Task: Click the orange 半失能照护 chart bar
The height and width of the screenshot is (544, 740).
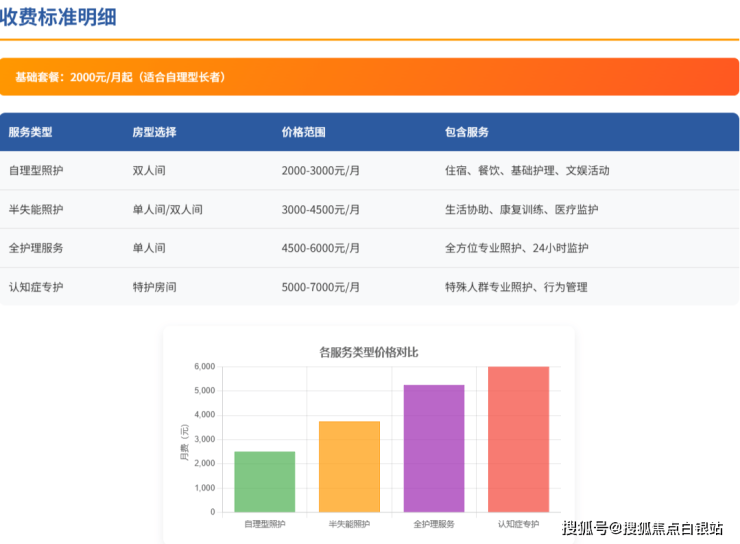Action: tap(349, 467)
